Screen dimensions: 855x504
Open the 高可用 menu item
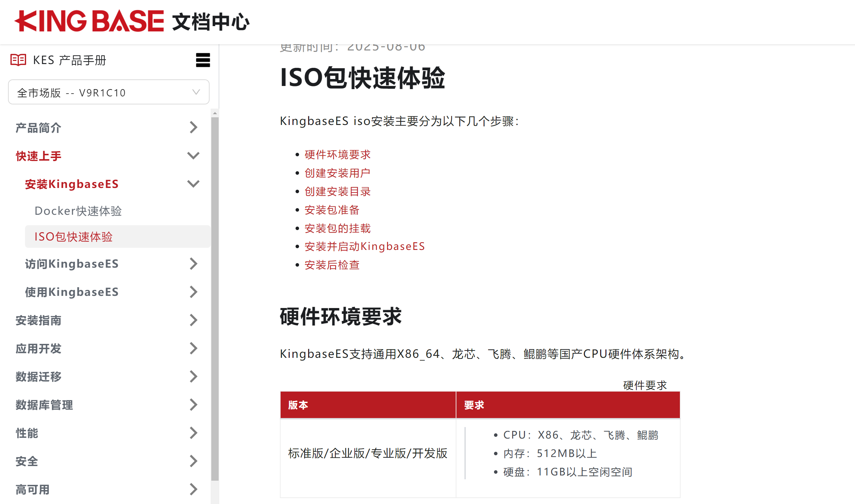[32, 489]
